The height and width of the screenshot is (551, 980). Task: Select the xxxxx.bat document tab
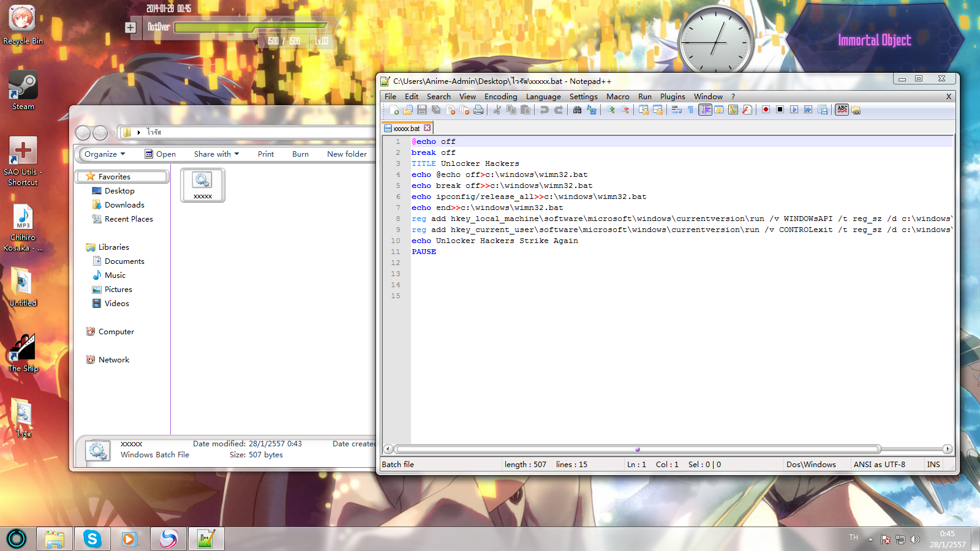[407, 129]
